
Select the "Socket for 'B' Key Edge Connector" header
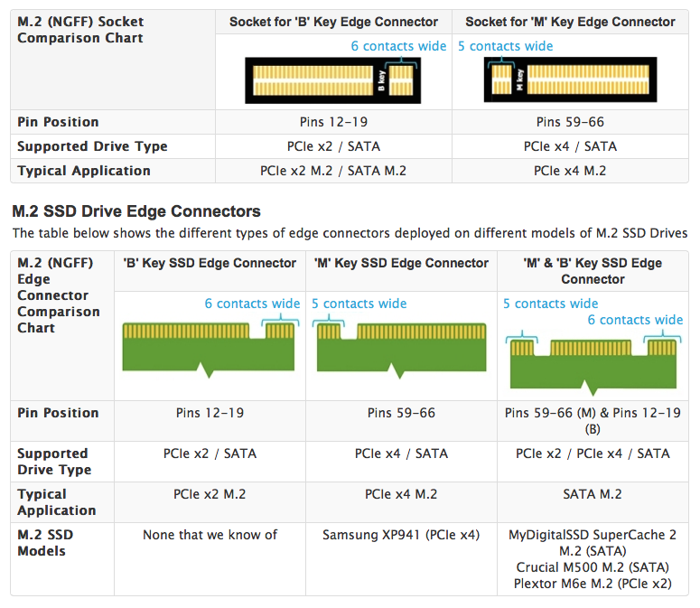click(333, 22)
